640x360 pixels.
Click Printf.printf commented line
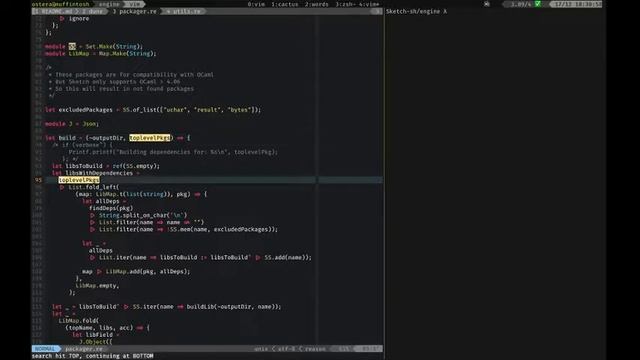coord(173,152)
